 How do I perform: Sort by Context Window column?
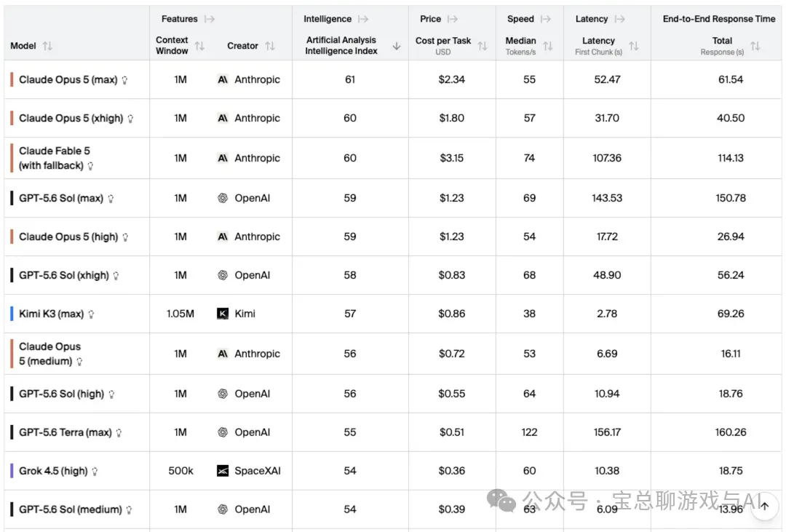pos(199,46)
